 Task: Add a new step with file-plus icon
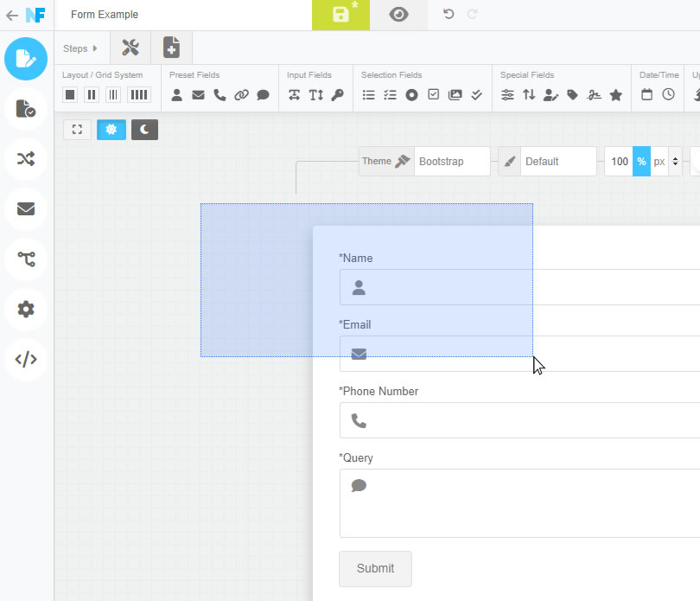171,48
